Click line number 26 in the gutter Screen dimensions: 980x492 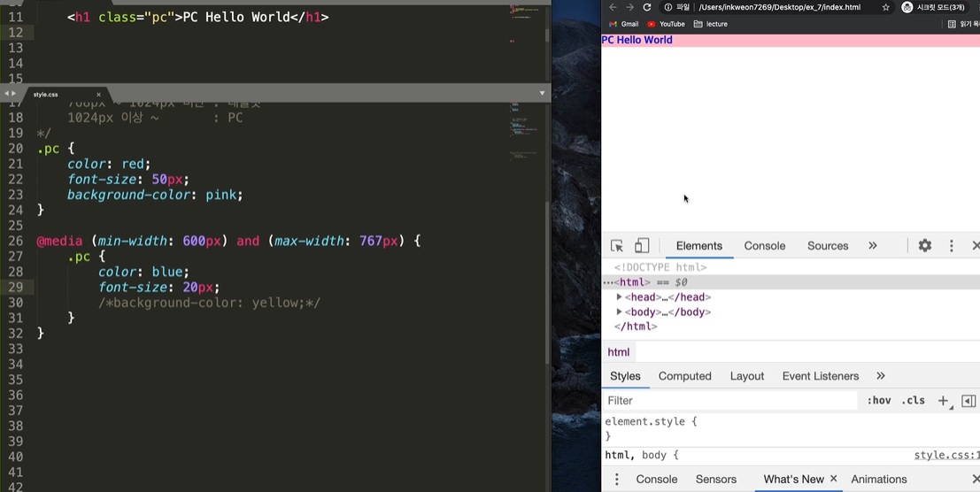(x=16, y=241)
